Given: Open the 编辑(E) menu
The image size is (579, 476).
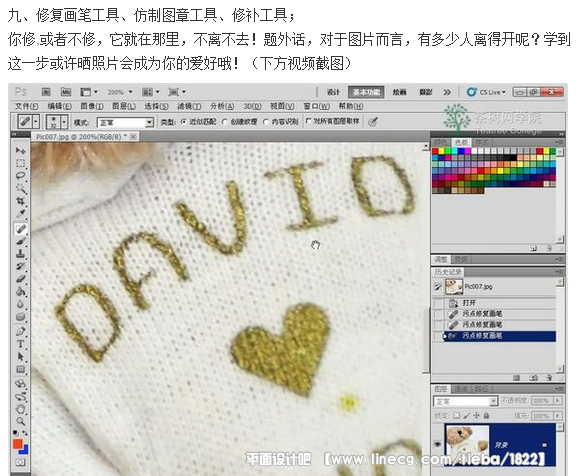Looking at the screenshot, I should [x=59, y=106].
